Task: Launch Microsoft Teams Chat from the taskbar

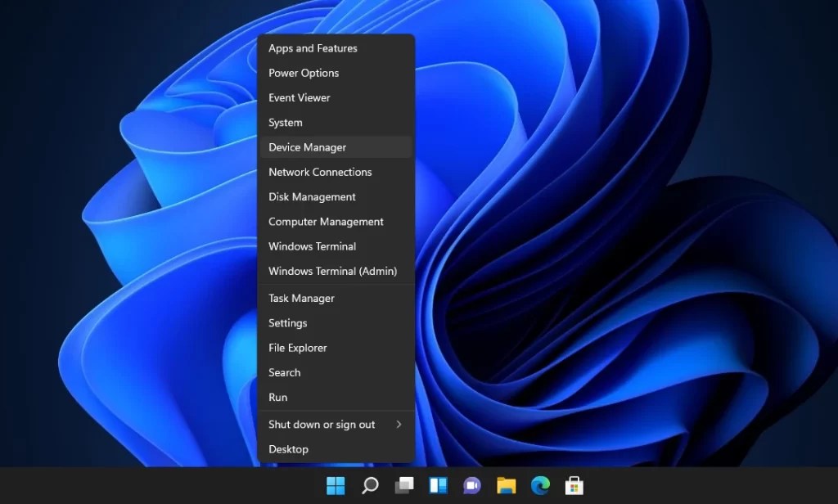Action: pos(472,484)
